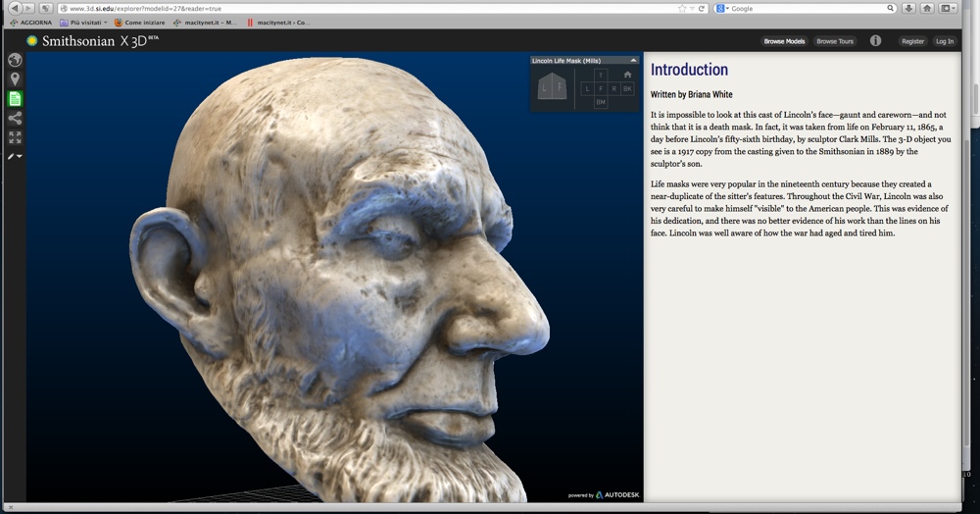
Task: Click the Smithsonian X 3D title
Action: [x=100, y=41]
